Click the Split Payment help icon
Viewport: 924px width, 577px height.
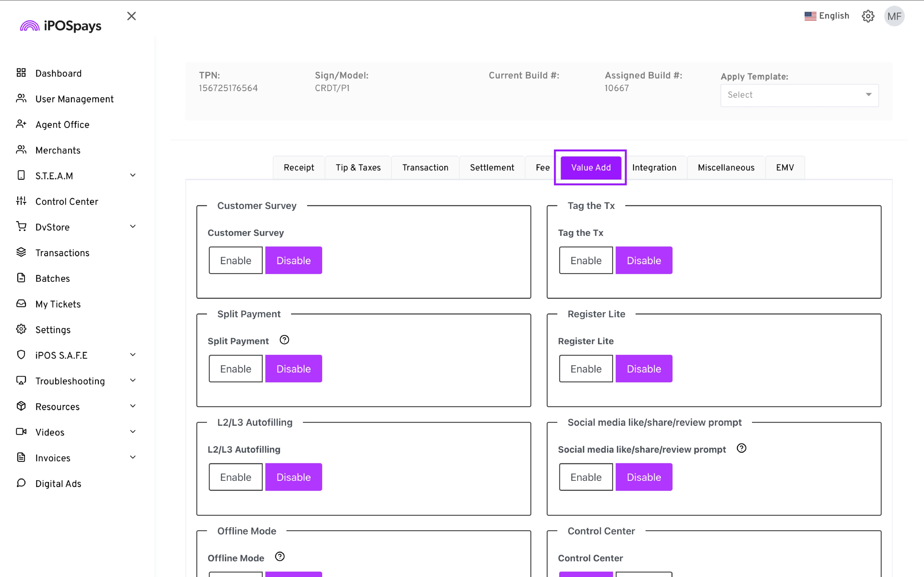point(284,340)
